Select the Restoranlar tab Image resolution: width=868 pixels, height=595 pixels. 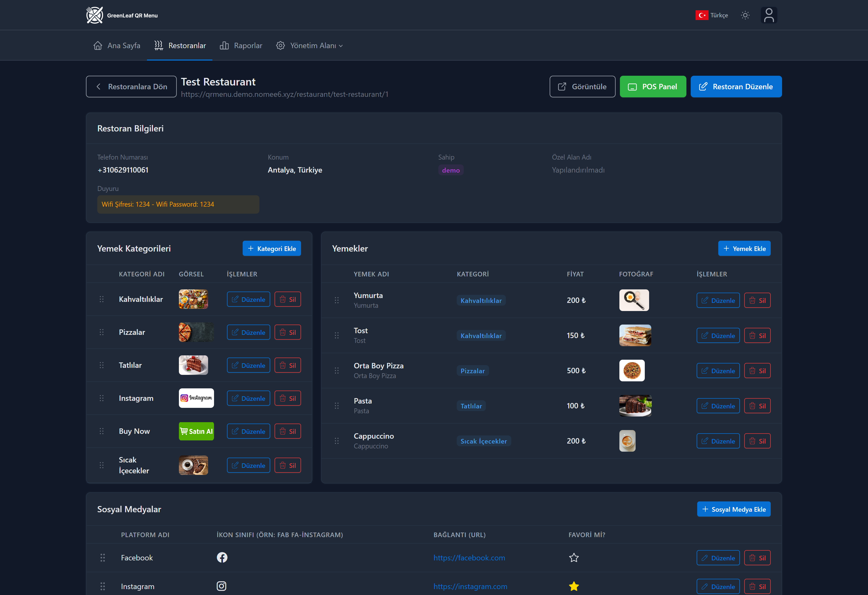click(180, 46)
